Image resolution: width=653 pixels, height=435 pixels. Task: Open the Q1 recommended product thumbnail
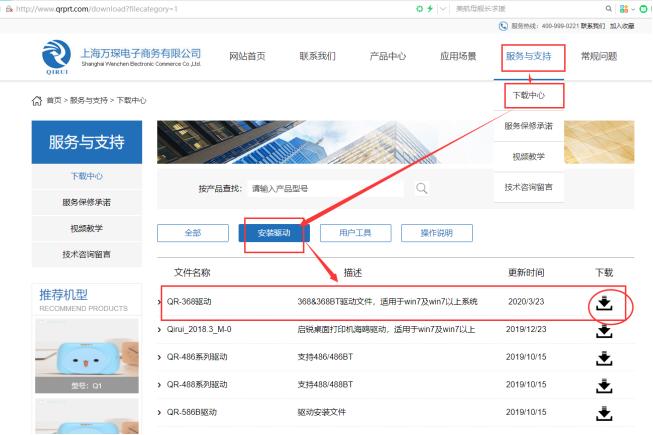(87, 356)
